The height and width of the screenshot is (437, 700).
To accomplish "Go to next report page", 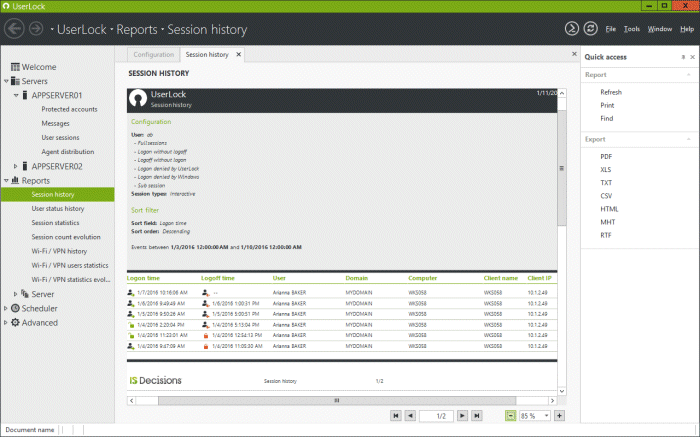I will coord(463,415).
